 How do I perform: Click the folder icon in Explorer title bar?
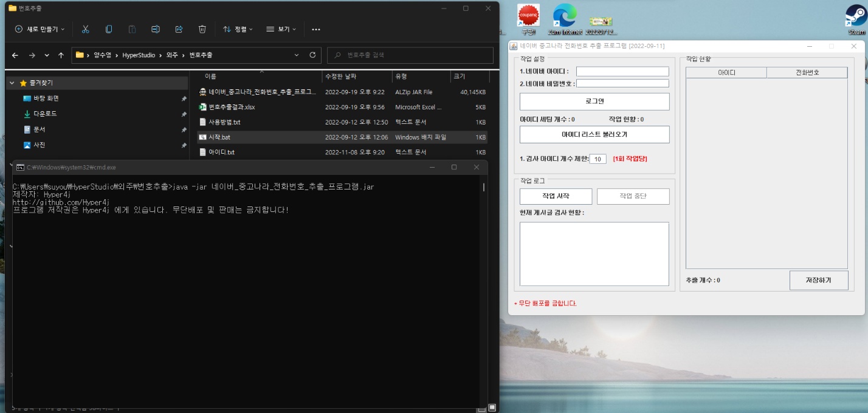click(x=12, y=9)
